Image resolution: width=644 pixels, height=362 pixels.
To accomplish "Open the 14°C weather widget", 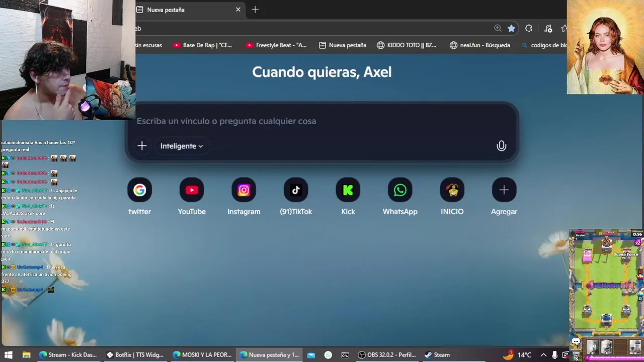I will tap(517, 355).
